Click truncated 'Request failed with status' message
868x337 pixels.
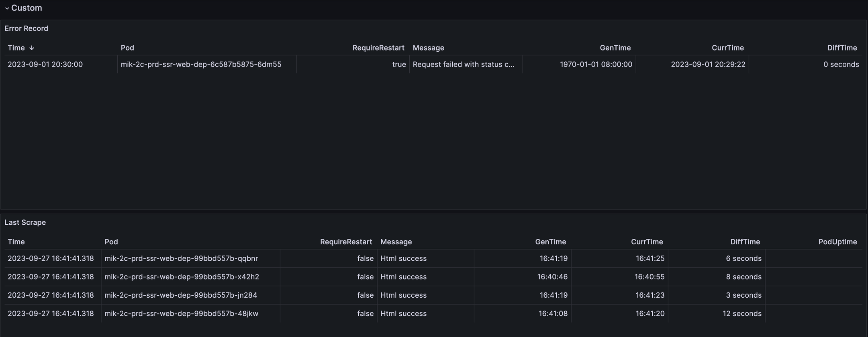coord(463,65)
